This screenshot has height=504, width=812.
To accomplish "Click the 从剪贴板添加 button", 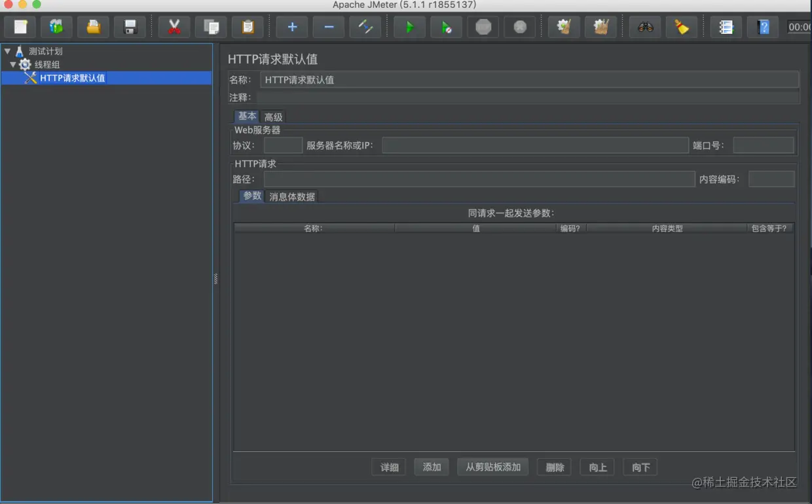I will pyautogui.click(x=493, y=467).
